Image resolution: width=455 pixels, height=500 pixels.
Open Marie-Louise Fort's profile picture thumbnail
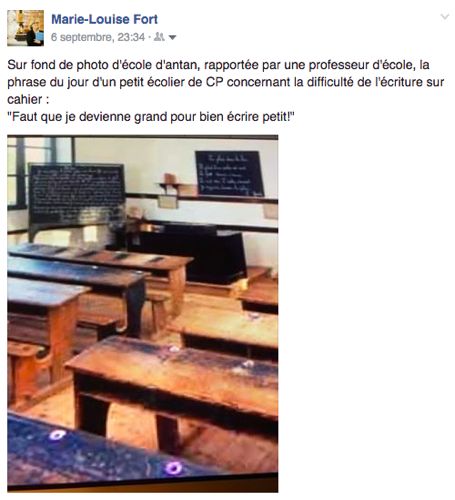pos(25,28)
